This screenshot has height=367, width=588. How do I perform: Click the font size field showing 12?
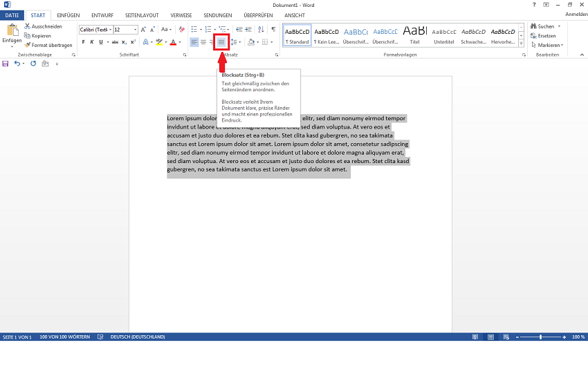pyautogui.click(x=123, y=30)
